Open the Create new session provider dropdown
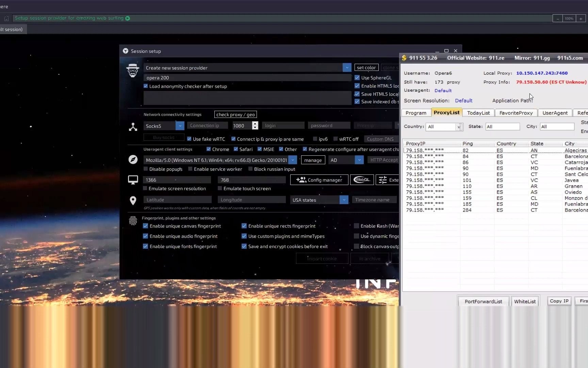Viewport: 588px width, 368px height. point(347,68)
